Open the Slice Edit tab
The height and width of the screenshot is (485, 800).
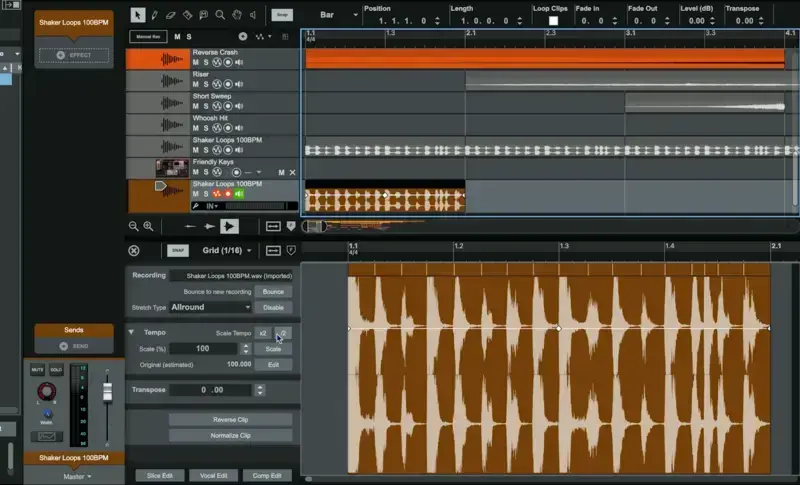pos(160,475)
